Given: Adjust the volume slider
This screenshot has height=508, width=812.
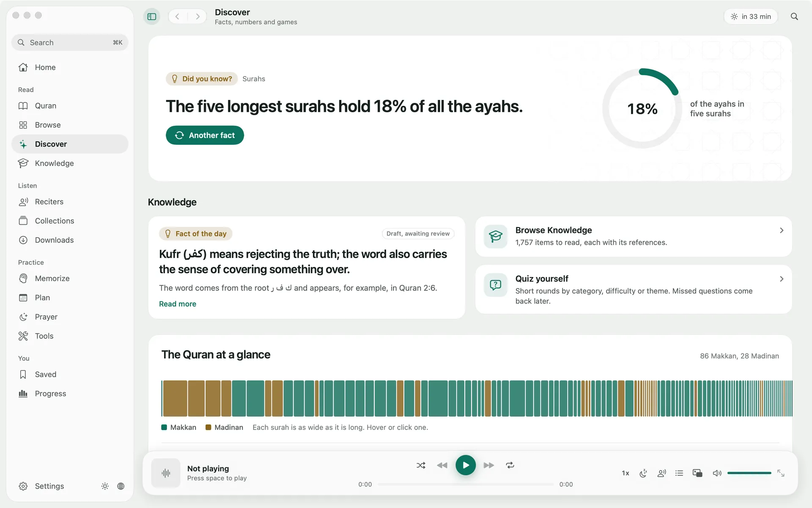Looking at the screenshot, I should tap(749, 473).
